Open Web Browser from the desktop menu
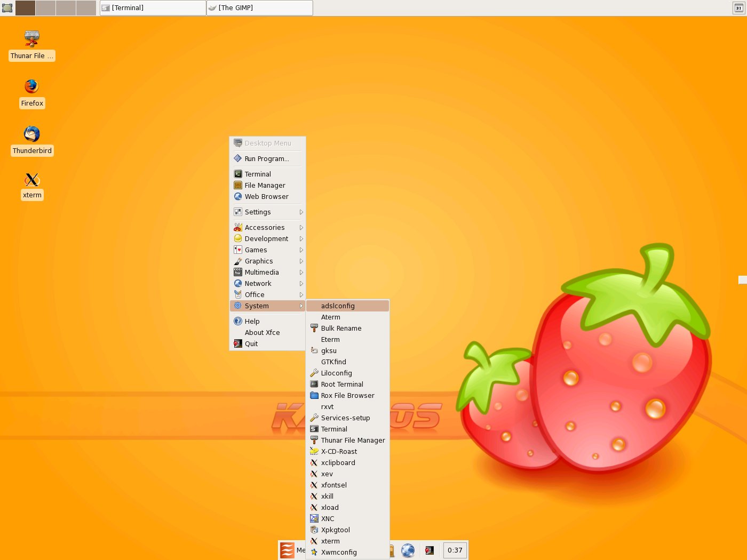This screenshot has height=560, width=747. (x=267, y=197)
